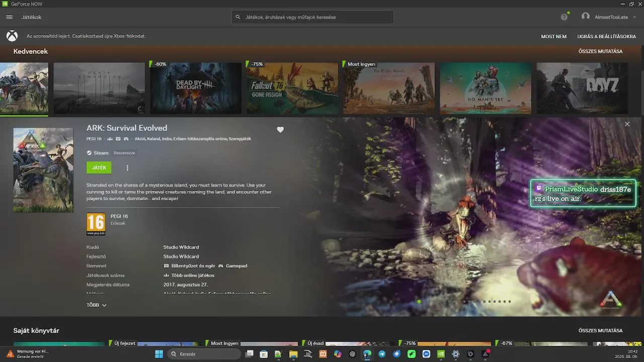The image size is (644, 362).
Task: Open the Windows Start menu
Action: (x=159, y=354)
